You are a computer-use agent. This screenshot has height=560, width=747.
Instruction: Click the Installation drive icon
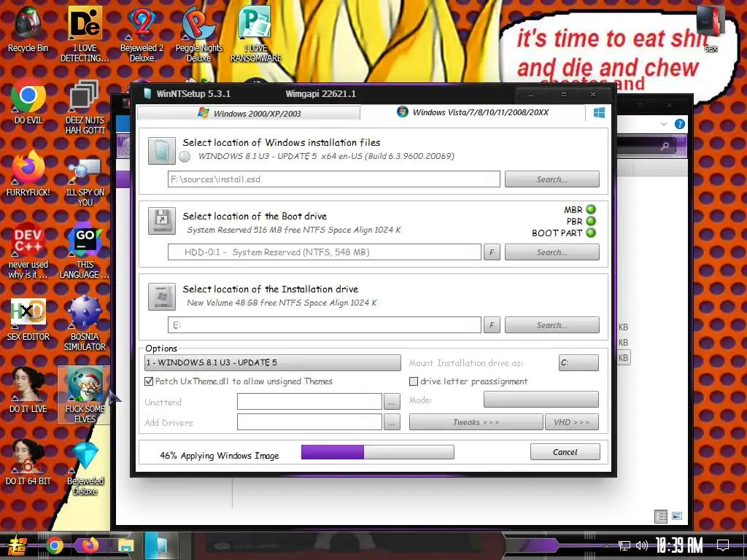coord(161,296)
